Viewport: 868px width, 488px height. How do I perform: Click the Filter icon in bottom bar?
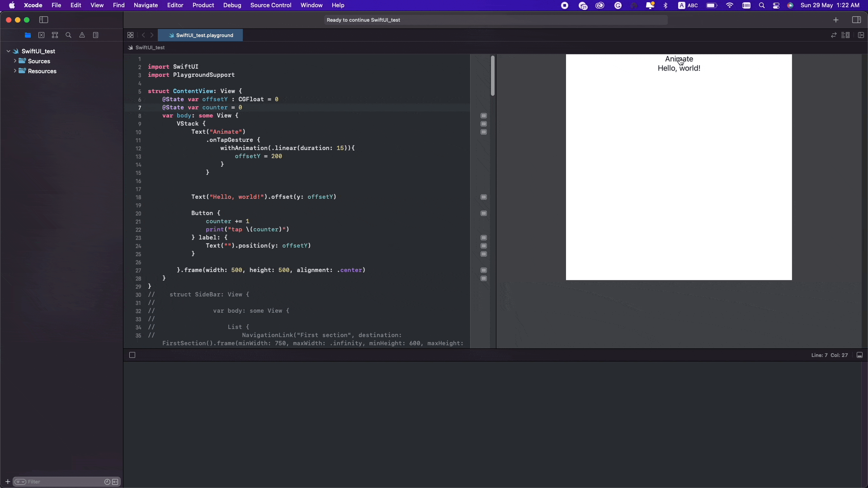20,481
